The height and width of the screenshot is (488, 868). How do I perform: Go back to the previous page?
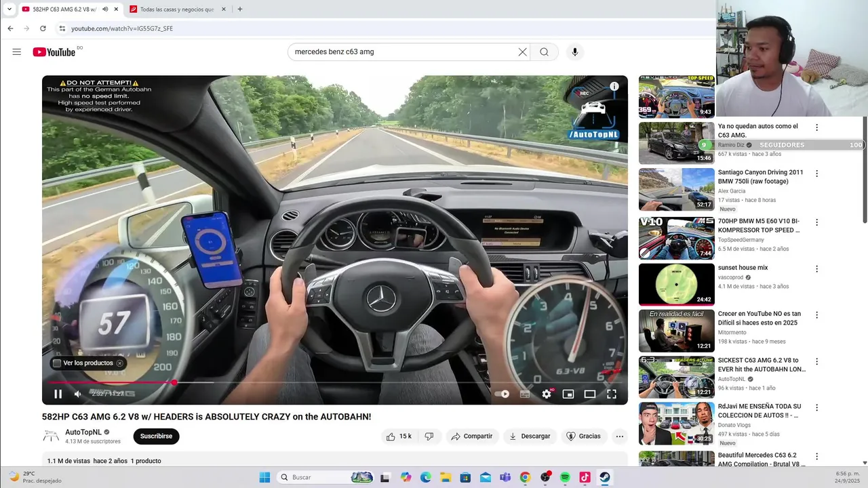point(10,28)
